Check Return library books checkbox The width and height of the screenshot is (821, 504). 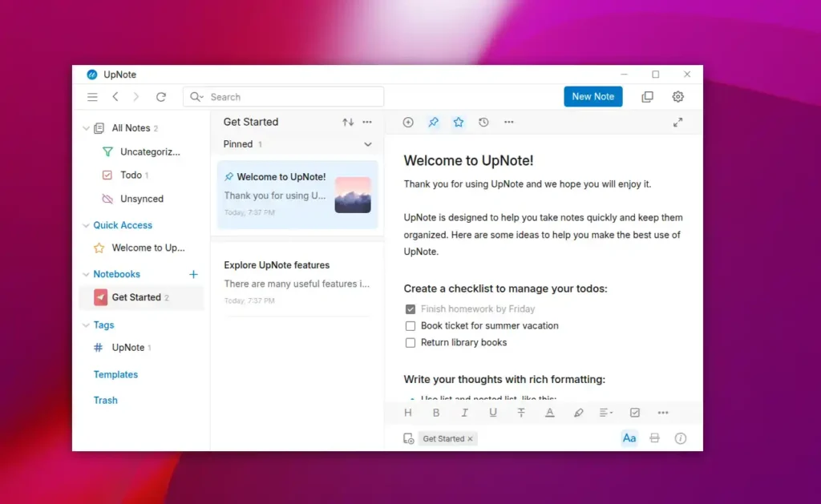tap(410, 343)
